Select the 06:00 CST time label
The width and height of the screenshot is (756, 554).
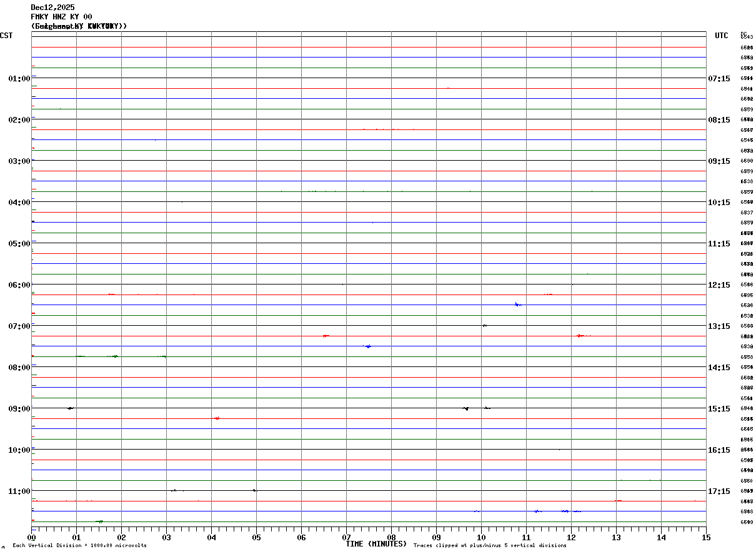[19, 285]
